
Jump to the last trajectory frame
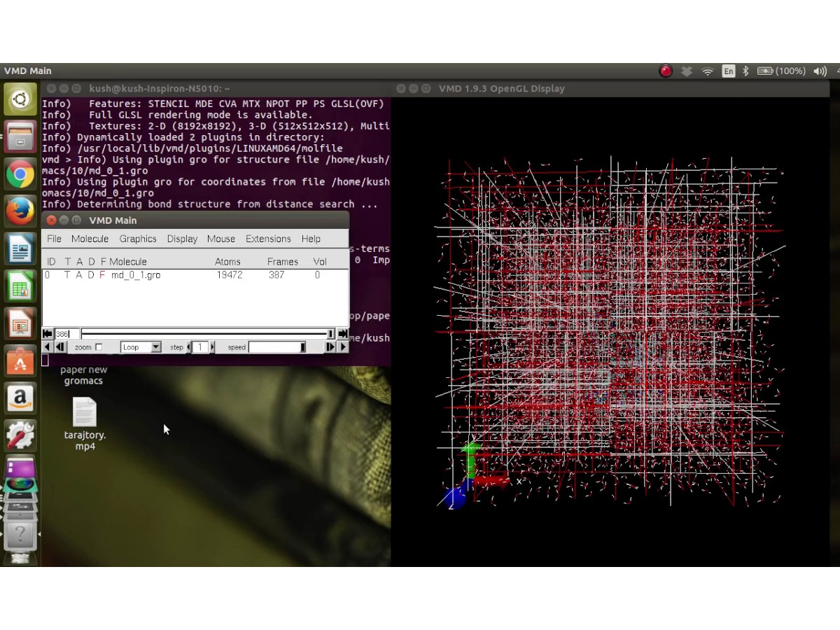click(342, 334)
